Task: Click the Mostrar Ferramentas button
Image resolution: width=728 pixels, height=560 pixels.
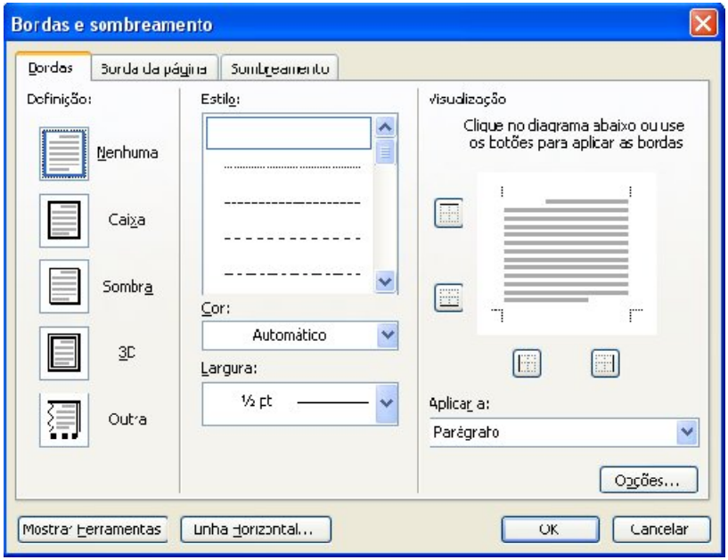Action: pyautogui.click(x=92, y=527)
